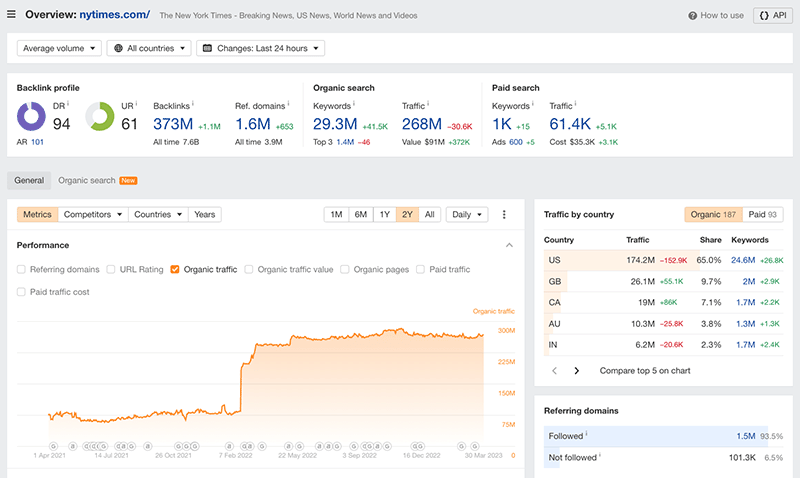Expand the Average volume dropdown

59,48
